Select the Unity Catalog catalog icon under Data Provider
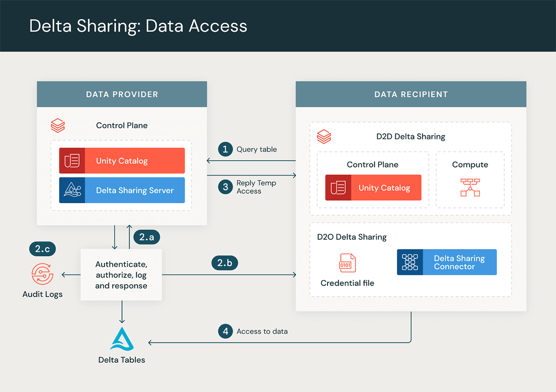 tap(72, 160)
